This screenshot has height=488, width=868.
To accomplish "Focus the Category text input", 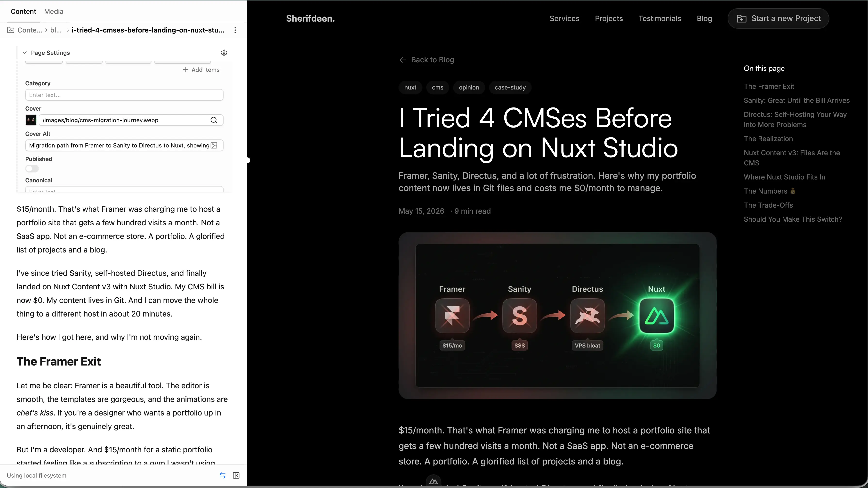I will [x=124, y=95].
